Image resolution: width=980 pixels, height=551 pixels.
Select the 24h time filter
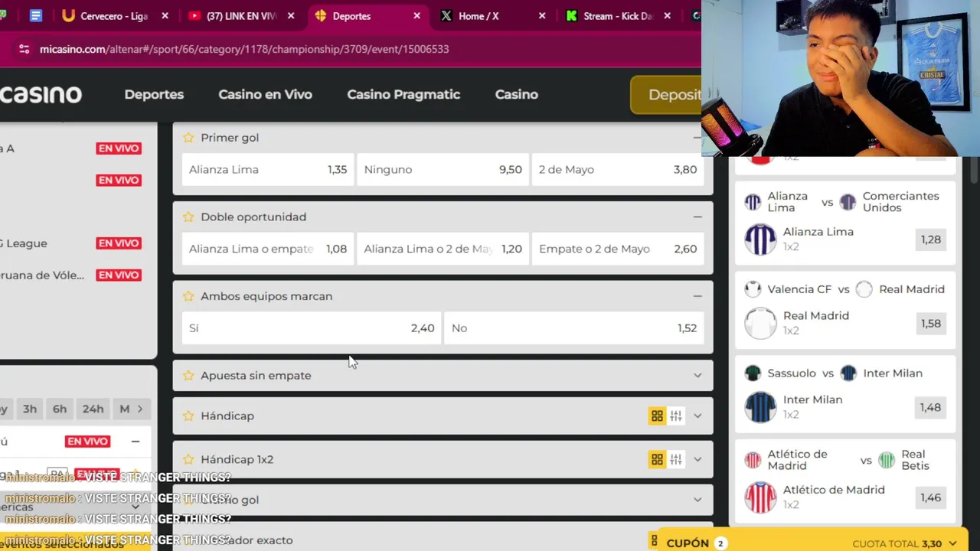93,409
